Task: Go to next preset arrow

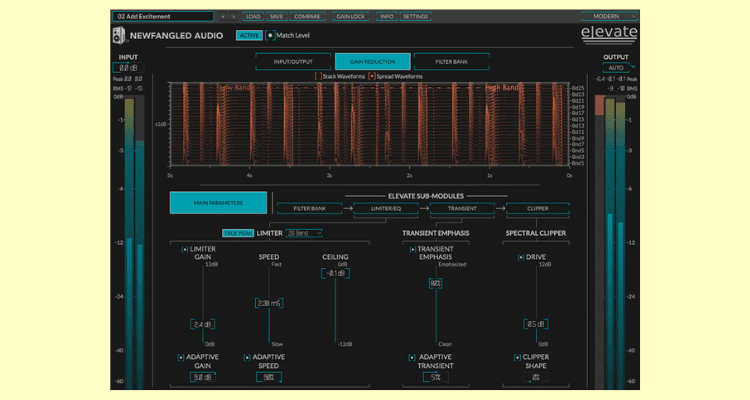Action: pos(233,16)
